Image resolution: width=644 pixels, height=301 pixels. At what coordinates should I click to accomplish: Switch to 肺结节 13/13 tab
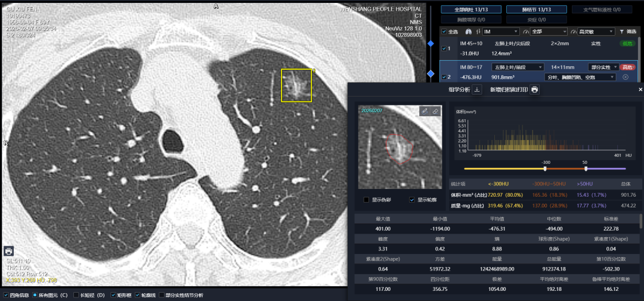[x=528, y=10]
